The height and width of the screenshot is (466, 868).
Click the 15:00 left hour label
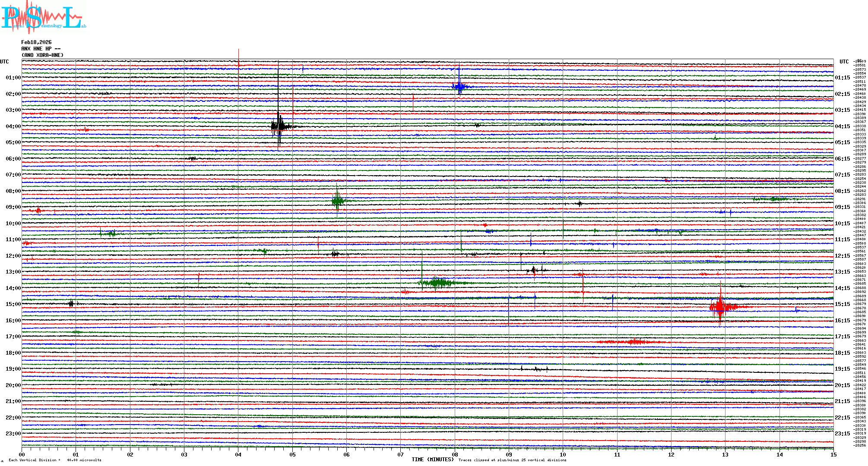[13, 304]
